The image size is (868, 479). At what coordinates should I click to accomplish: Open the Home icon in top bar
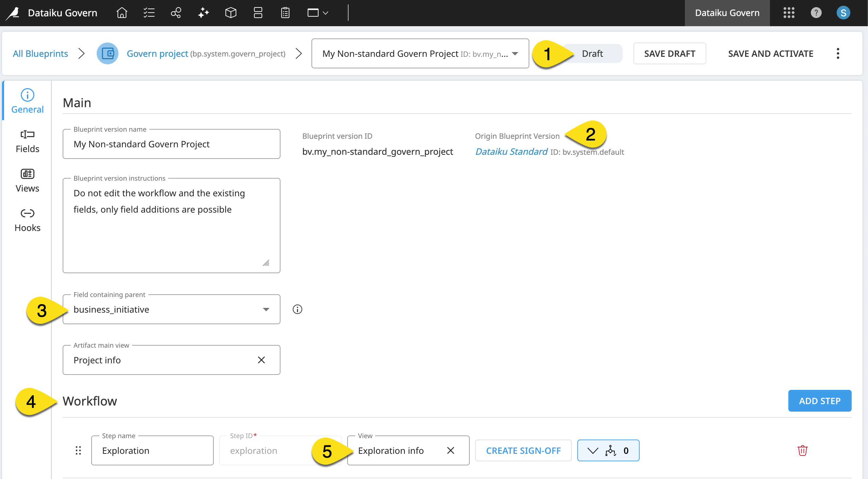[122, 13]
